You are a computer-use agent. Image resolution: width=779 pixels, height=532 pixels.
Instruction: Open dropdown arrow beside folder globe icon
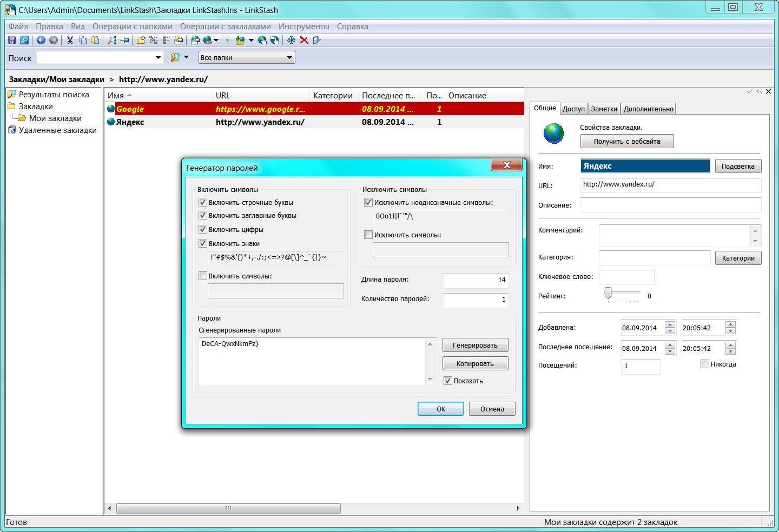tap(251, 40)
